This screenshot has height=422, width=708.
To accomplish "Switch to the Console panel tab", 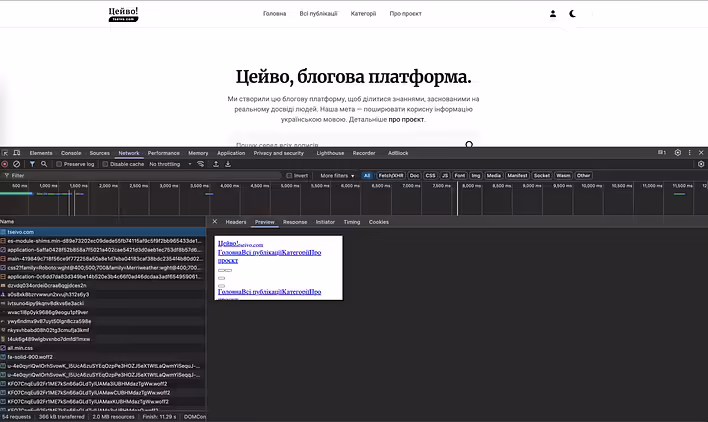I will (71, 153).
